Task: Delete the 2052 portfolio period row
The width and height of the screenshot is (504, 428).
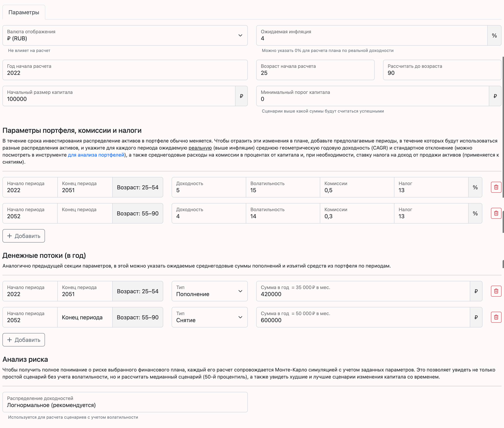Action: pos(496,213)
